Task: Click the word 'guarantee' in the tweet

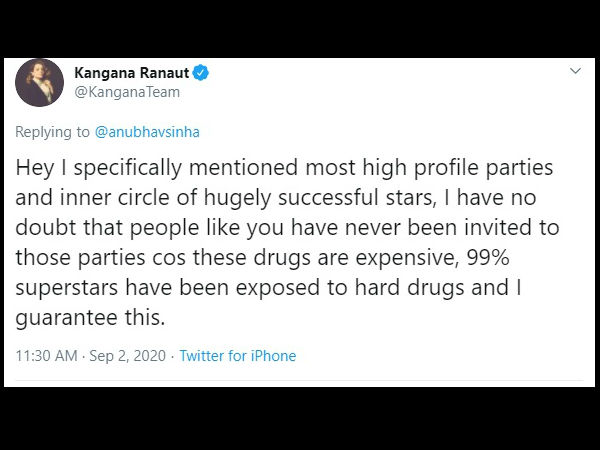Action: point(66,318)
